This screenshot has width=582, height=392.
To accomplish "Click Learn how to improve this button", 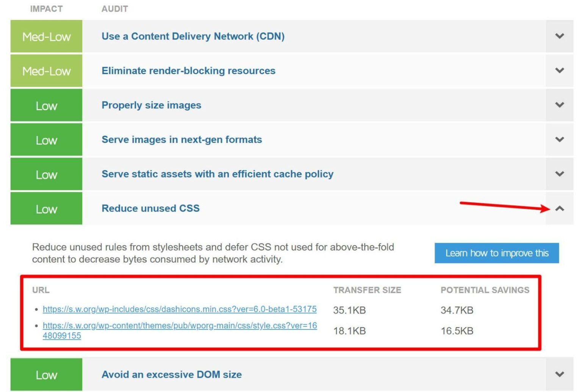I will (496, 253).
